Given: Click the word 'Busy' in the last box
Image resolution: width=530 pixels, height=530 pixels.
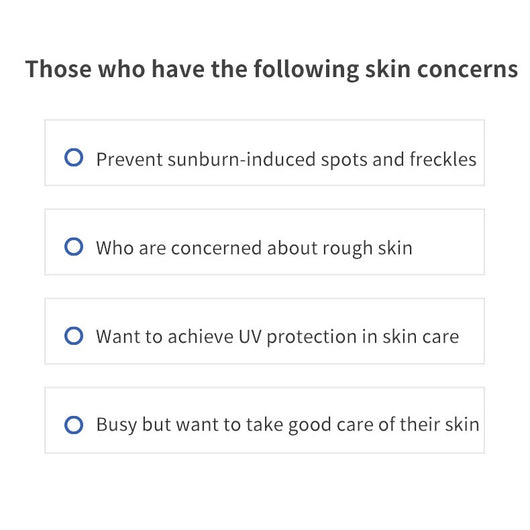Looking at the screenshot, I should tap(116, 425).
